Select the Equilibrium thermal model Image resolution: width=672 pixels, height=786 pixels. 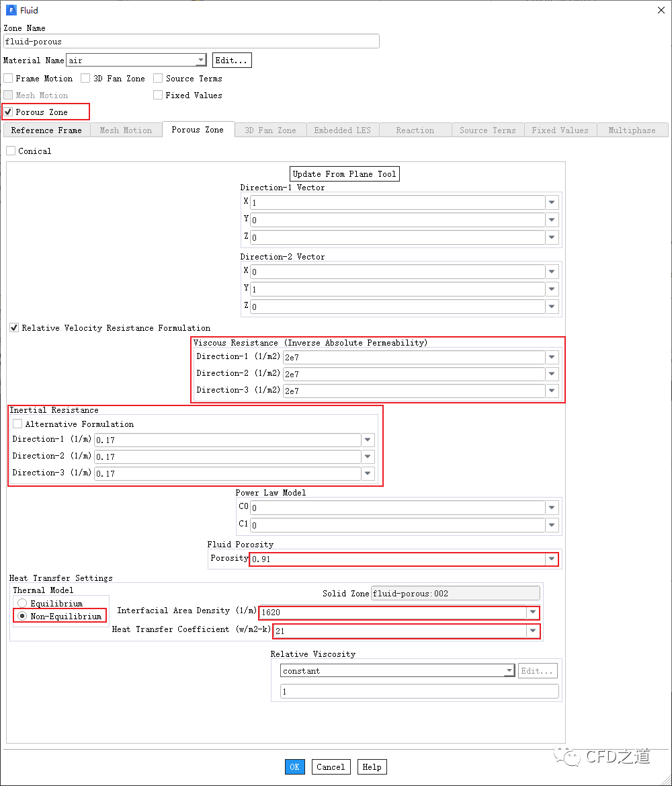[x=22, y=603]
